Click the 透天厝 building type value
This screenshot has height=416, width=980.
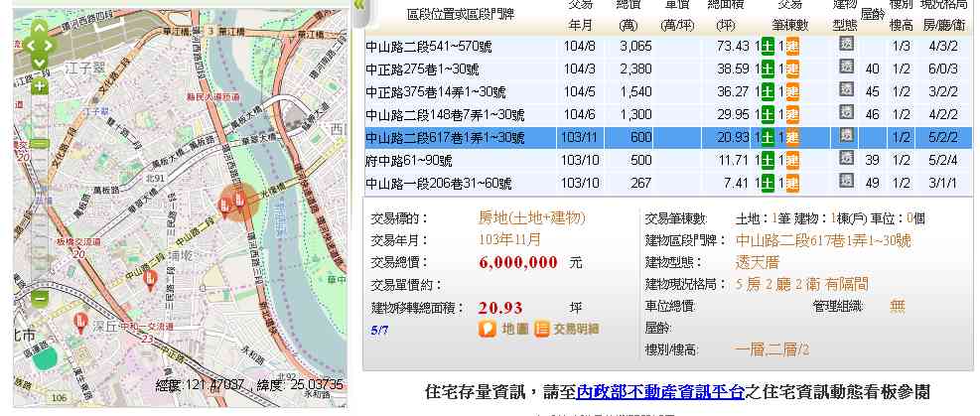point(757,262)
